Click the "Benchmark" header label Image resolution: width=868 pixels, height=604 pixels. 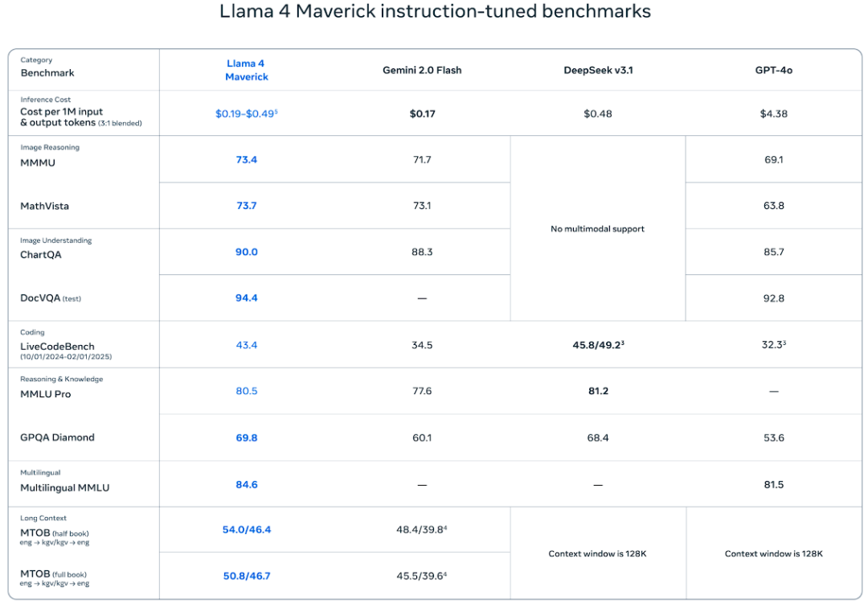[47, 73]
